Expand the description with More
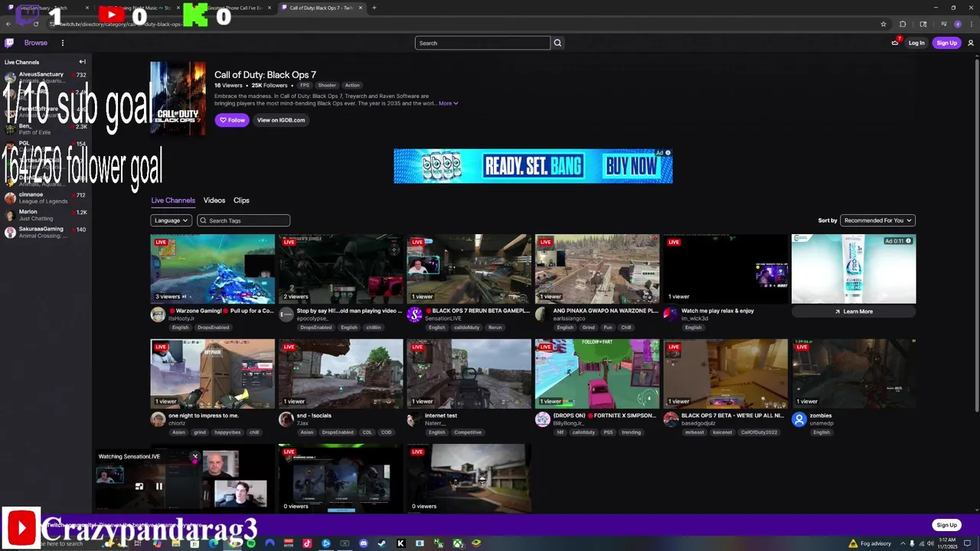 pyautogui.click(x=448, y=103)
